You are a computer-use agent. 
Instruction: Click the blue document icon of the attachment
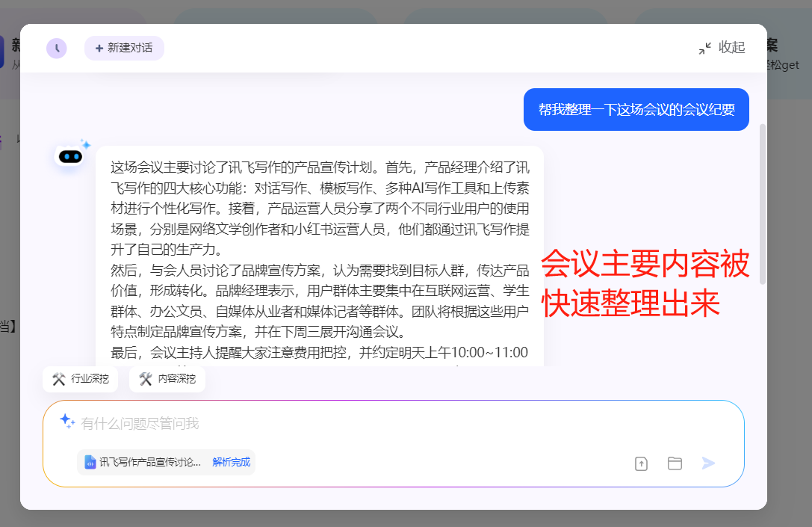click(x=90, y=462)
